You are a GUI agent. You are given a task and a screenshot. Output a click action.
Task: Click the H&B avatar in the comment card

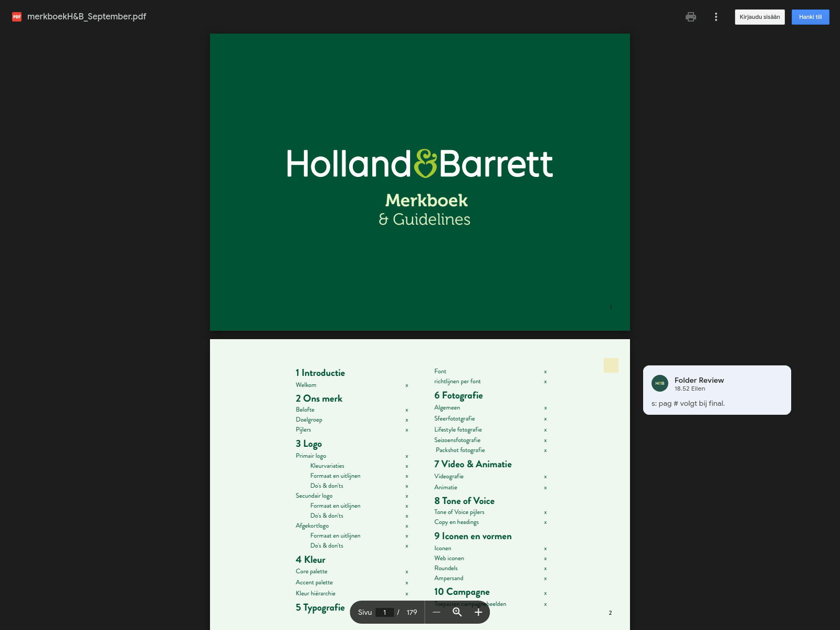pos(660,383)
